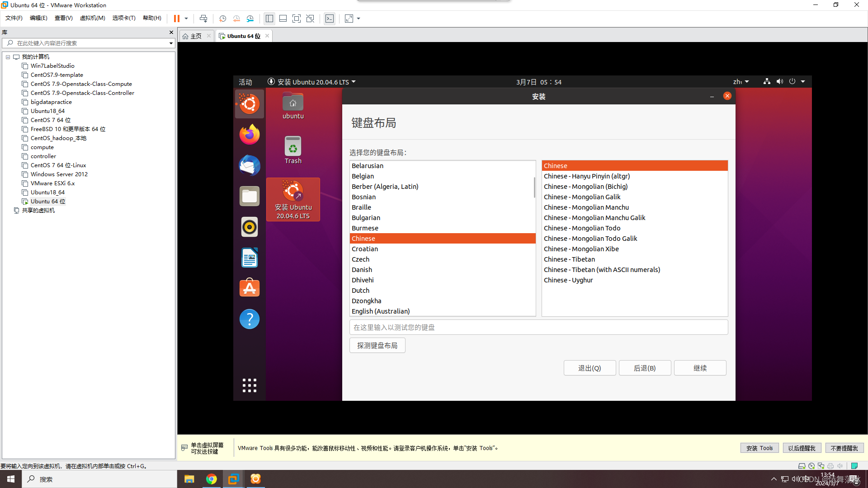Close the library panel with X
Screen dimensions: 868x488
pyautogui.click(x=171, y=32)
